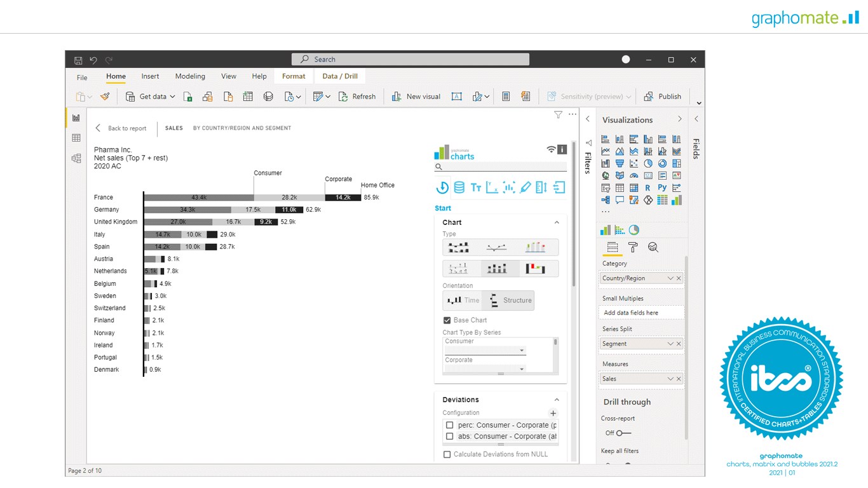Click the Excel workbook data source icon
The width and height of the screenshot is (868, 488).
click(x=188, y=97)
